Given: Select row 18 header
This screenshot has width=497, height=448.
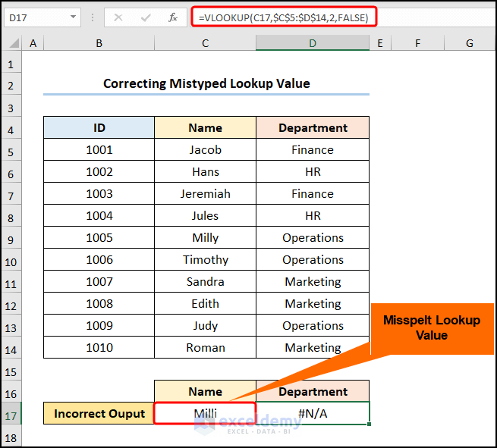Looking at the screenshot, I should pyautogui.click(x=11, y=437).
